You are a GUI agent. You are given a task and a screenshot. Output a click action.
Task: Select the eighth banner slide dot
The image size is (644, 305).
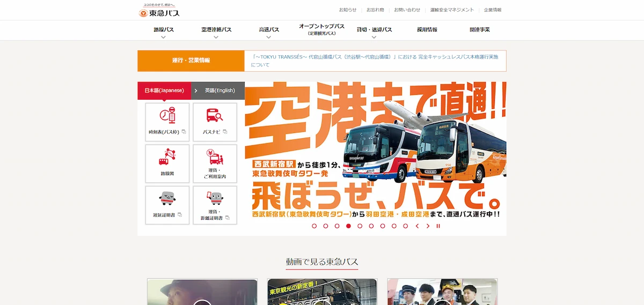point(393,226)
